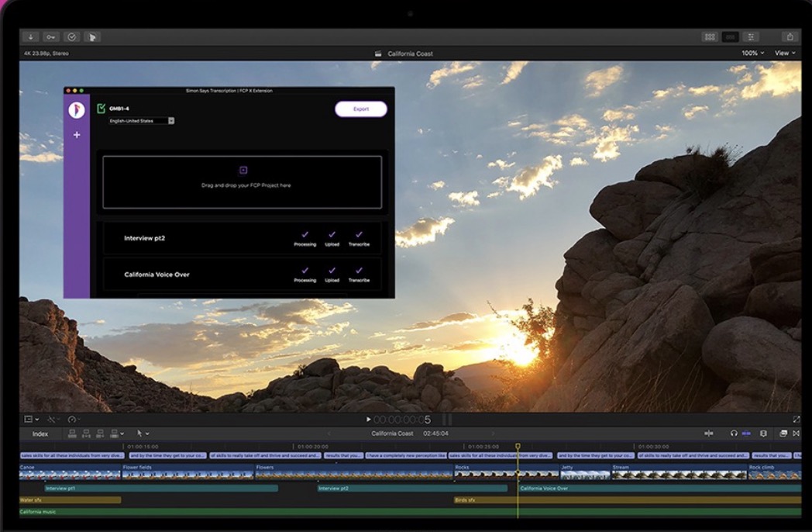812x532 pixels.
Task: Open the timeline Index
Action: pos(40,434)
